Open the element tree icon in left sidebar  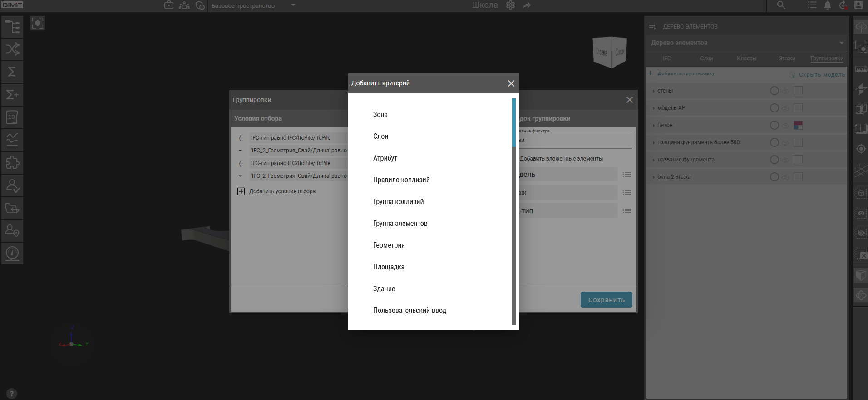pos(12,27)
